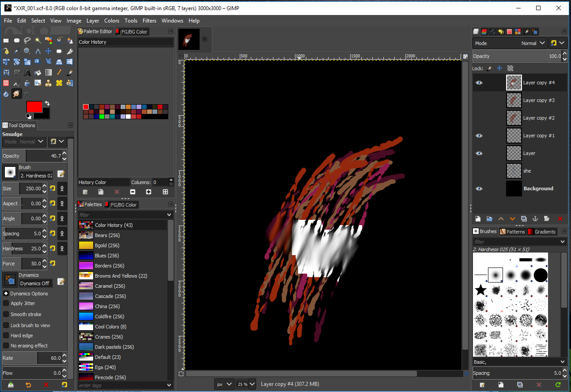
Task: Select the Fuzzy Select wand tool
Action: (38, 41)
